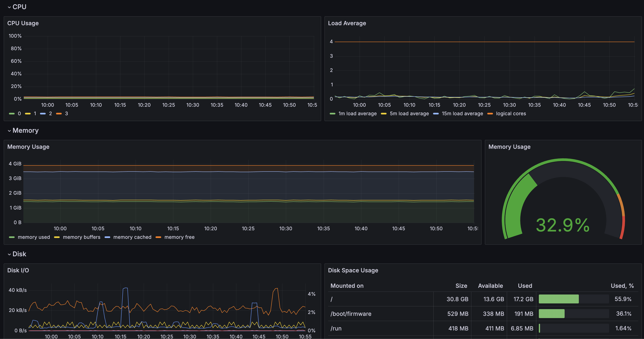Open the Memory Usage gauge panel title

point(509,147)
